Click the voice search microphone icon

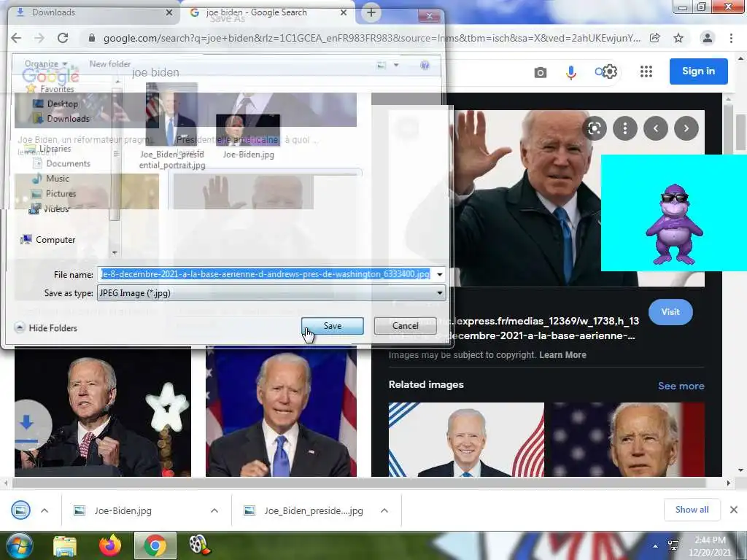[x=570, y=72]
